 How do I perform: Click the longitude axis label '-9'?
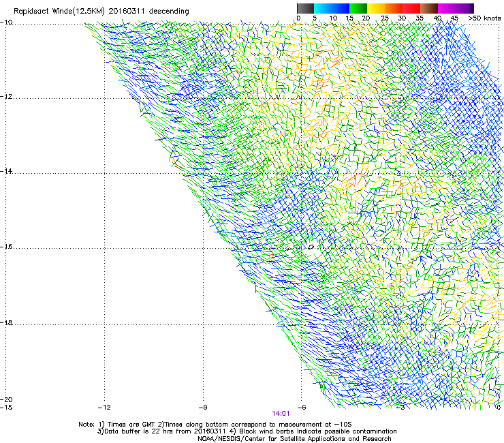[x=203, y=408]
